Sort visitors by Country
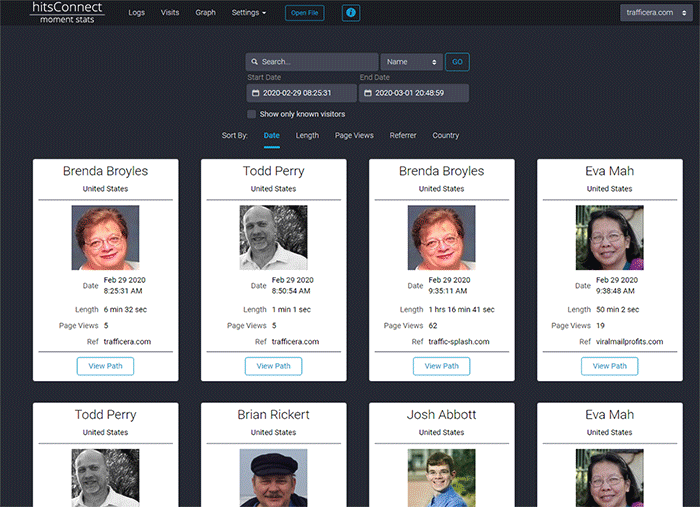 coord(446,135)
